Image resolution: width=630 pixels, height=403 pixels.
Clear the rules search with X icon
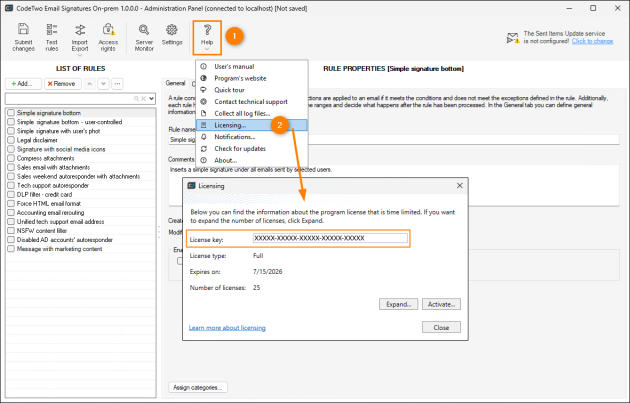tap(143, 98)
